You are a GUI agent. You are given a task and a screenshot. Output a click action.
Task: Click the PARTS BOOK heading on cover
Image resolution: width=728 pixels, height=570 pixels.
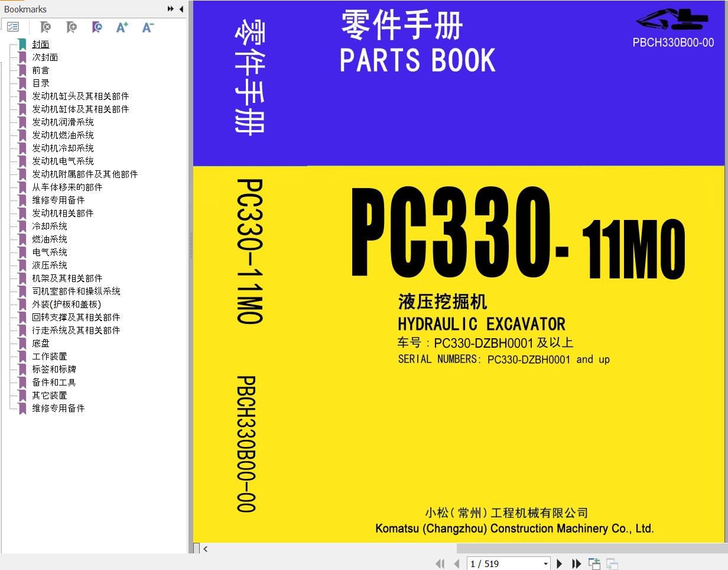[418, 60]
